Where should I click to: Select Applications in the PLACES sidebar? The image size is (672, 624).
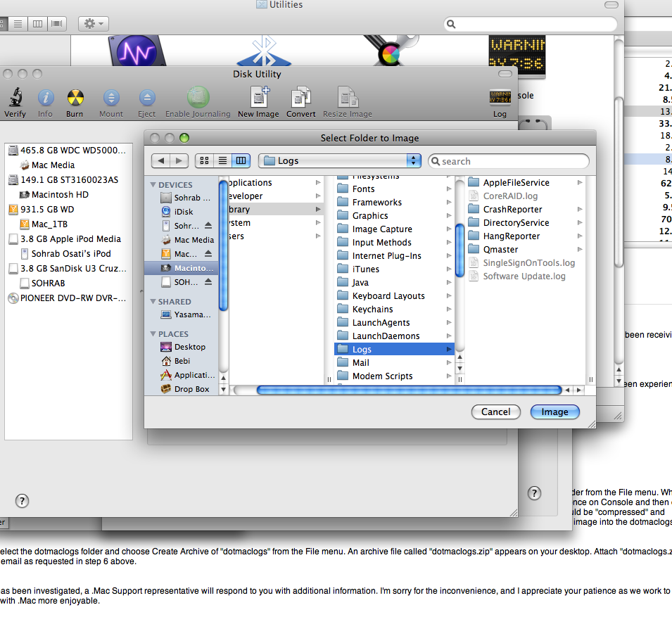pos(182,375)
